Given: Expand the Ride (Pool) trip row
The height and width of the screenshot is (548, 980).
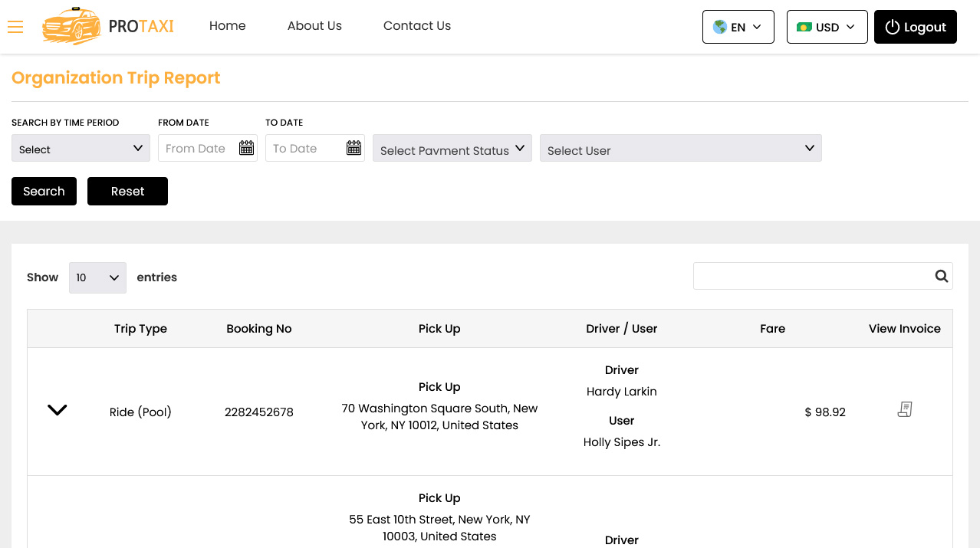Looking at the screenshot, I should click(x=58, y=410).
